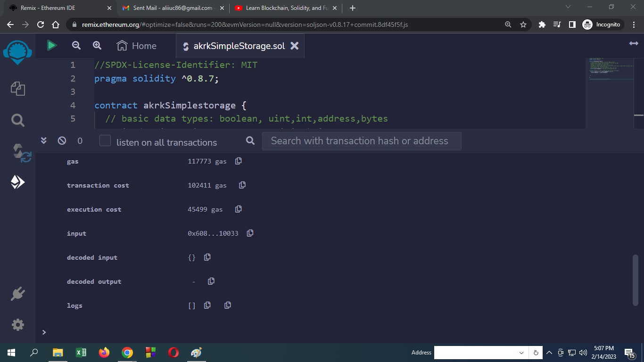This screenshot has width=644, height=362.
Task: Switch to Learn Blockchain YouTube browser tab
Action: pyautogui.click(x=286, y=8)
